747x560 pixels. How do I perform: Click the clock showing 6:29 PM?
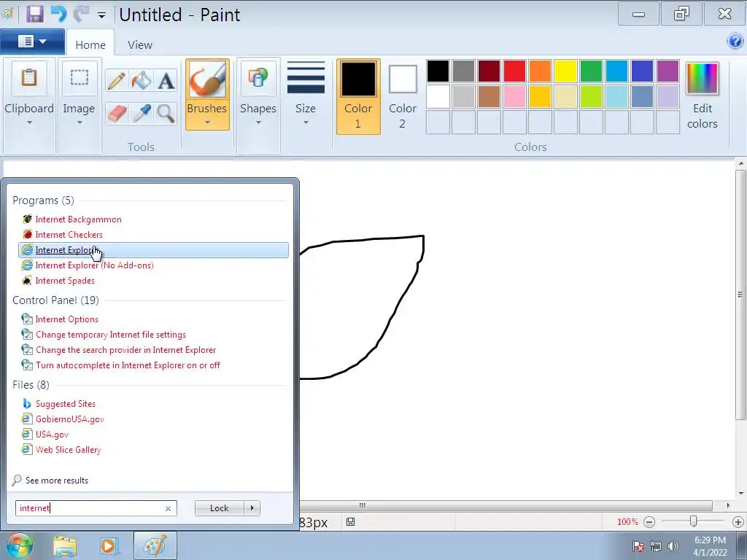(710, 540)
